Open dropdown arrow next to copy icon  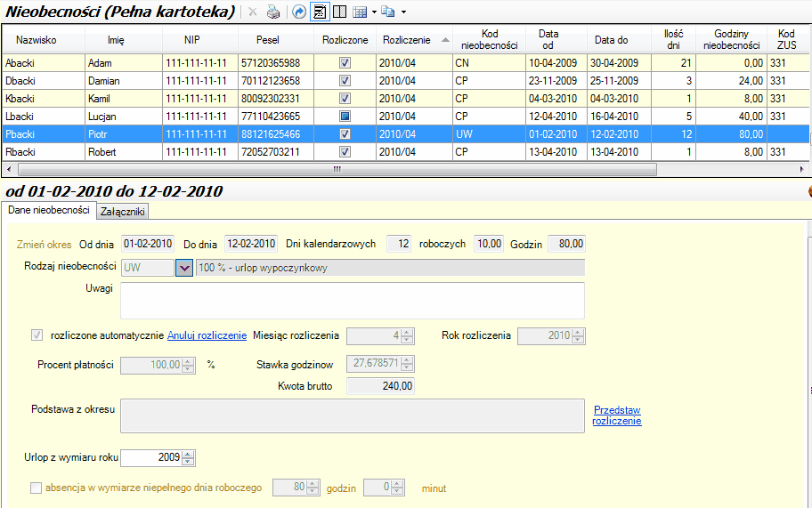(x=403, y=12)
